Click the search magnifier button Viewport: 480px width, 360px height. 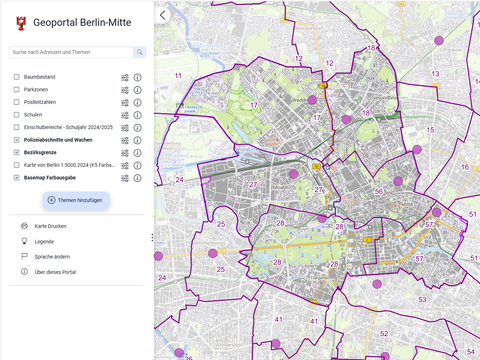click(140, 52)
